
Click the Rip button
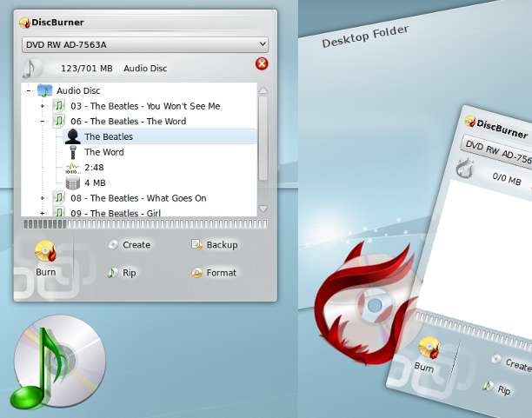coord(122,273)
